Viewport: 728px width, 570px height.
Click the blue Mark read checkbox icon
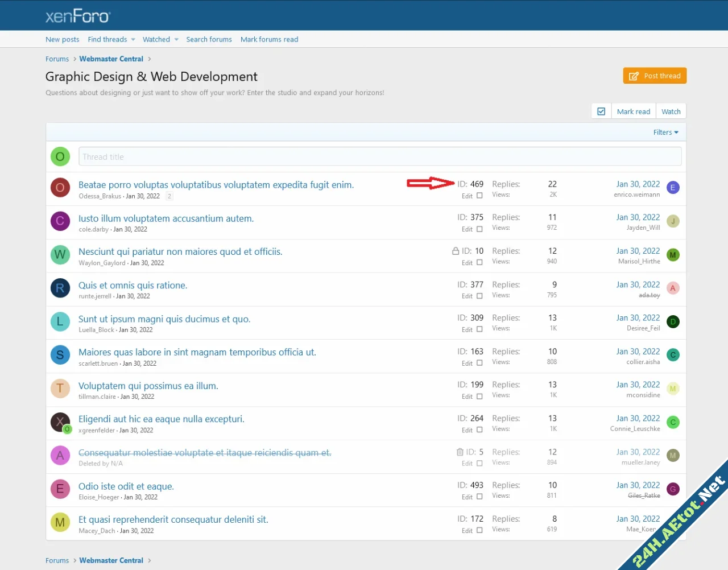(601, 111)
